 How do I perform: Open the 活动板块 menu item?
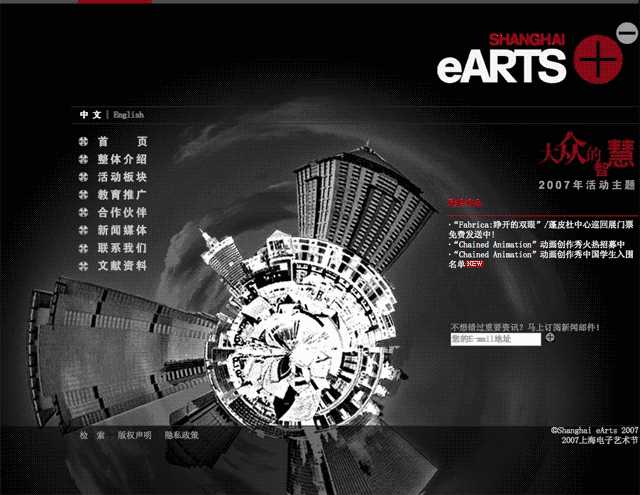122,177
